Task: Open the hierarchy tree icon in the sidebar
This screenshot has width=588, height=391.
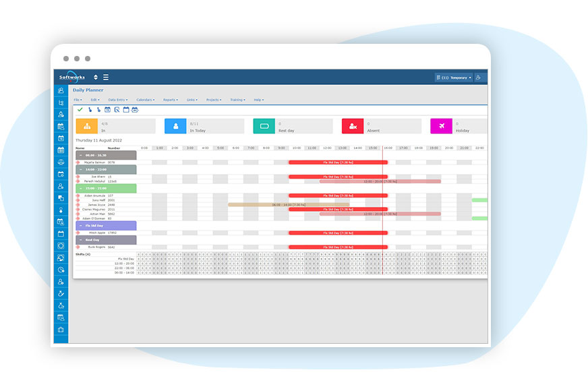Action: (x=61, y=102)
